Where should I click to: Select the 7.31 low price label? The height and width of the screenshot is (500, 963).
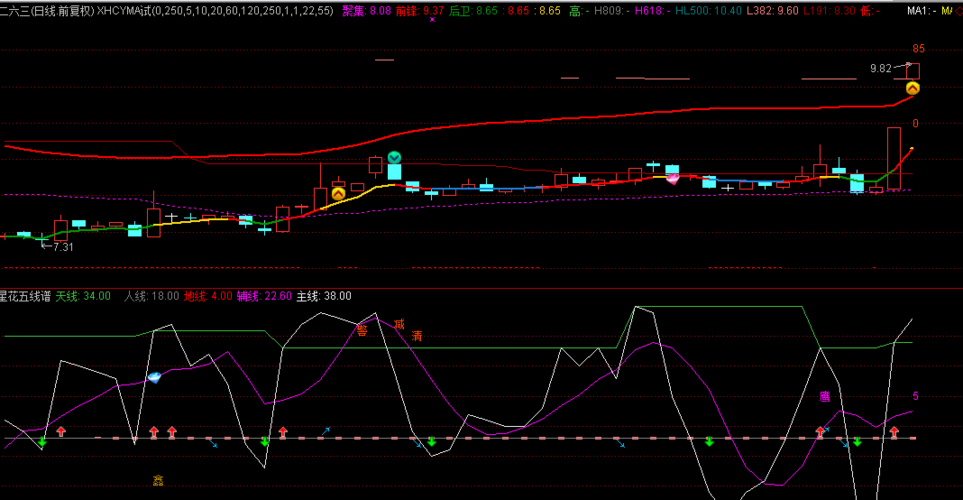click(x=63, y=247)
